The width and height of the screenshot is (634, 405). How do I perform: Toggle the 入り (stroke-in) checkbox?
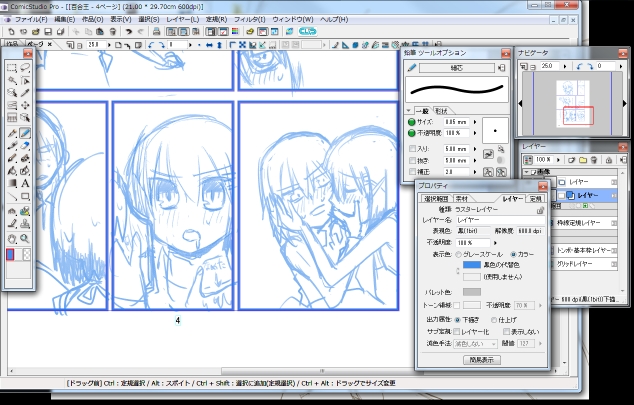point(412,149)
